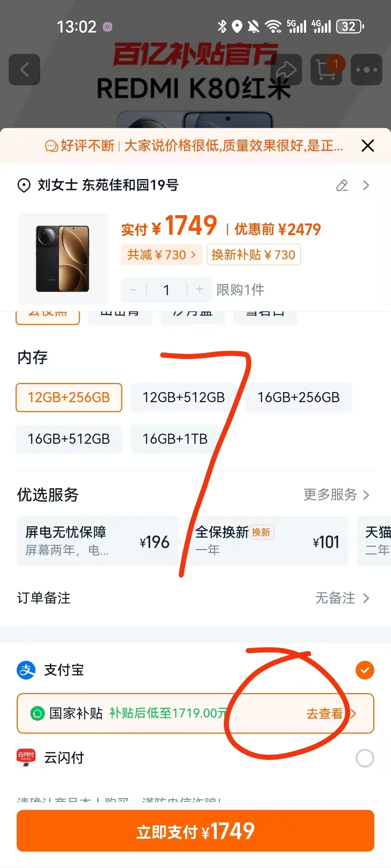
Task: Tap 立即支付 ¥1749 button
Action: (x=195, y=831)
